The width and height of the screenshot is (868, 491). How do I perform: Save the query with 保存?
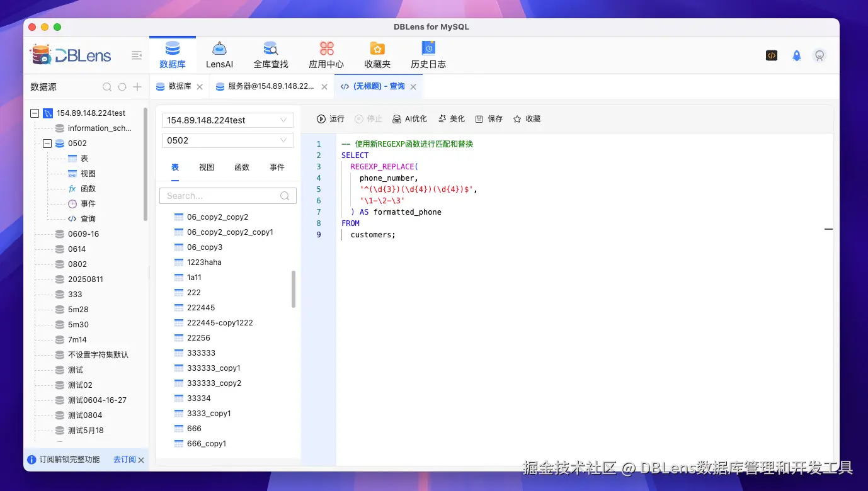[489, 118]
